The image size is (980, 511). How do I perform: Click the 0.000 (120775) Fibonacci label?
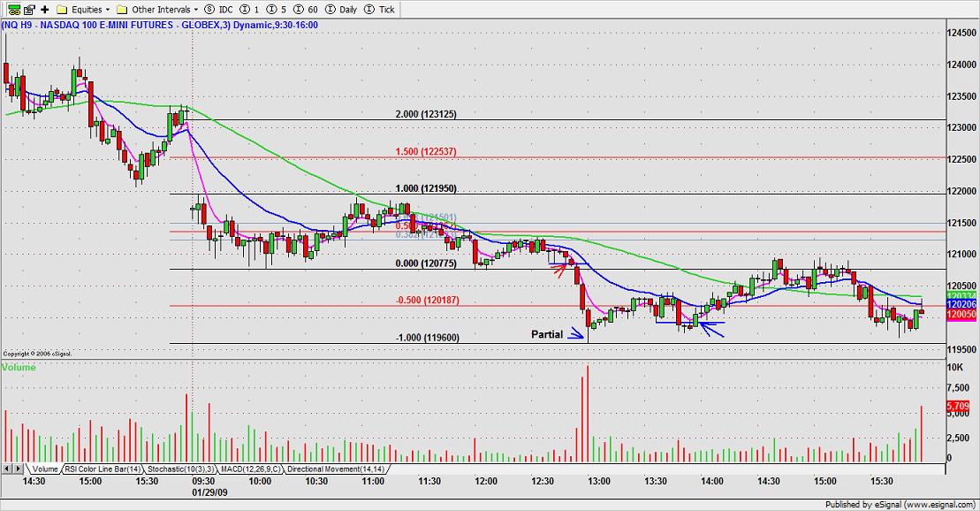coord(426,263)
